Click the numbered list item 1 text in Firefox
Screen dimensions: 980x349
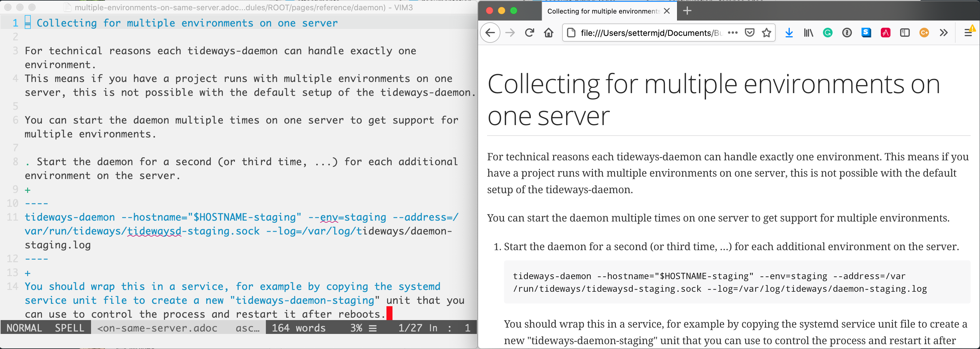coord(731,246)
